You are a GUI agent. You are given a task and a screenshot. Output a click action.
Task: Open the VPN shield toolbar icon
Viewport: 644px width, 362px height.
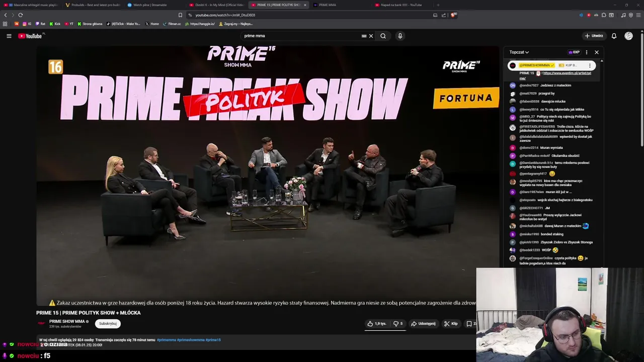[x=631, y=15]
